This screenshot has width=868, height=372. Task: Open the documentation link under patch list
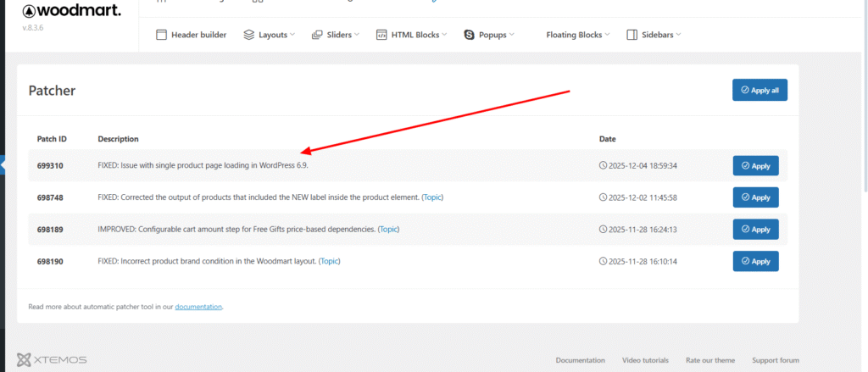pyautogui.click(x=198, y=307)
